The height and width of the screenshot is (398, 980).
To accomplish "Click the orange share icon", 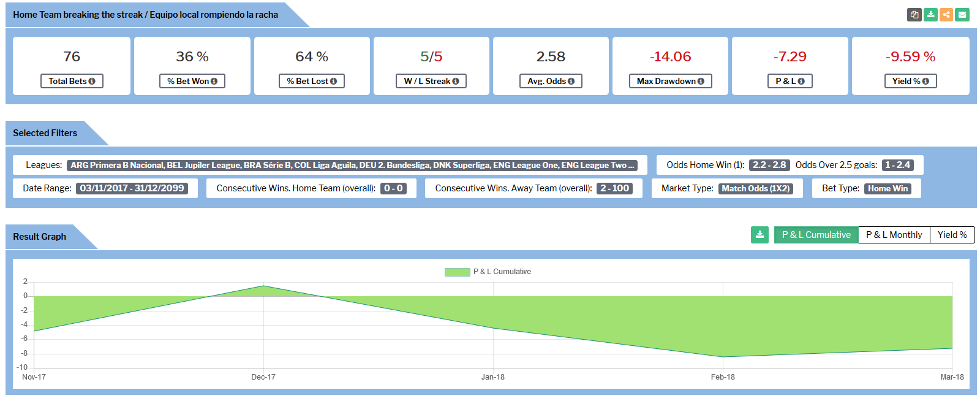I will coord(946,14).
